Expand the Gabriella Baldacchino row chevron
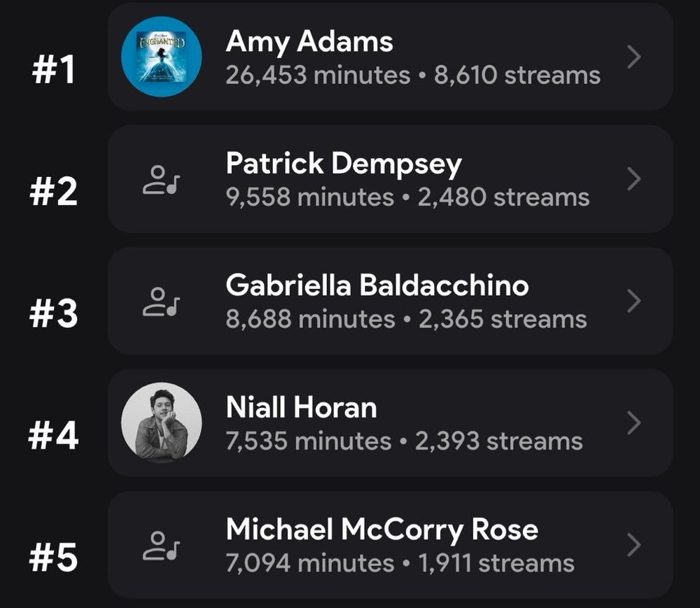The height and width of the screenshot is (608, 700). coord(634,301)
